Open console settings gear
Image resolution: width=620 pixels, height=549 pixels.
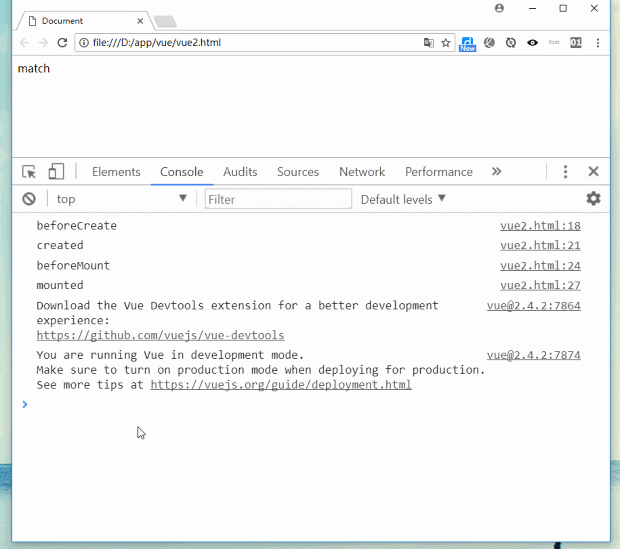[x=593, y=199]
